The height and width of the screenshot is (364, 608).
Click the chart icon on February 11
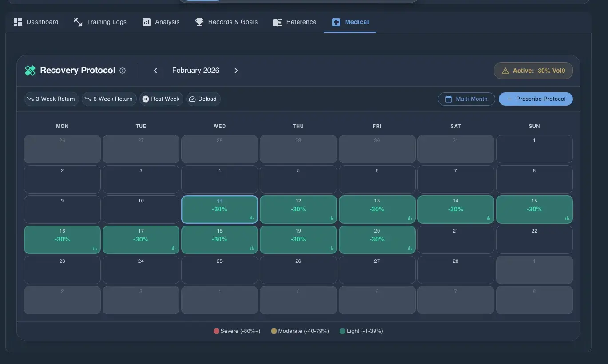pos(252,218)
